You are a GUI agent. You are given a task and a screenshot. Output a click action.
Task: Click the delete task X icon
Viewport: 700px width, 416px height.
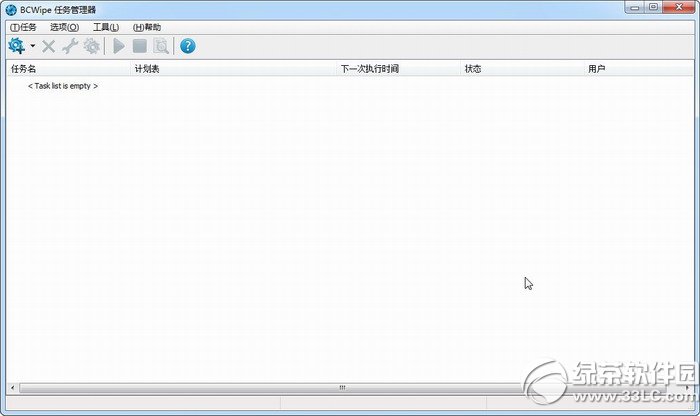click(48, 46)
